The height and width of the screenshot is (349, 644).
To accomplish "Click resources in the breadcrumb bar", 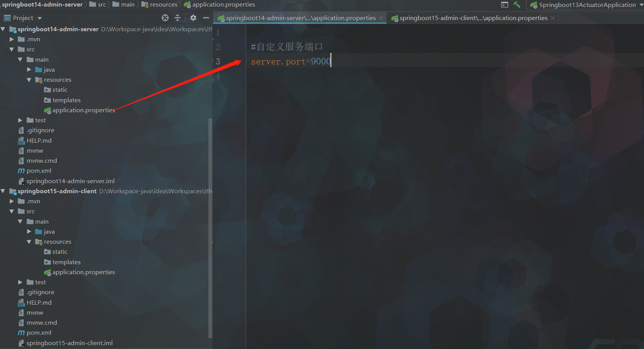I will (159, 5).
